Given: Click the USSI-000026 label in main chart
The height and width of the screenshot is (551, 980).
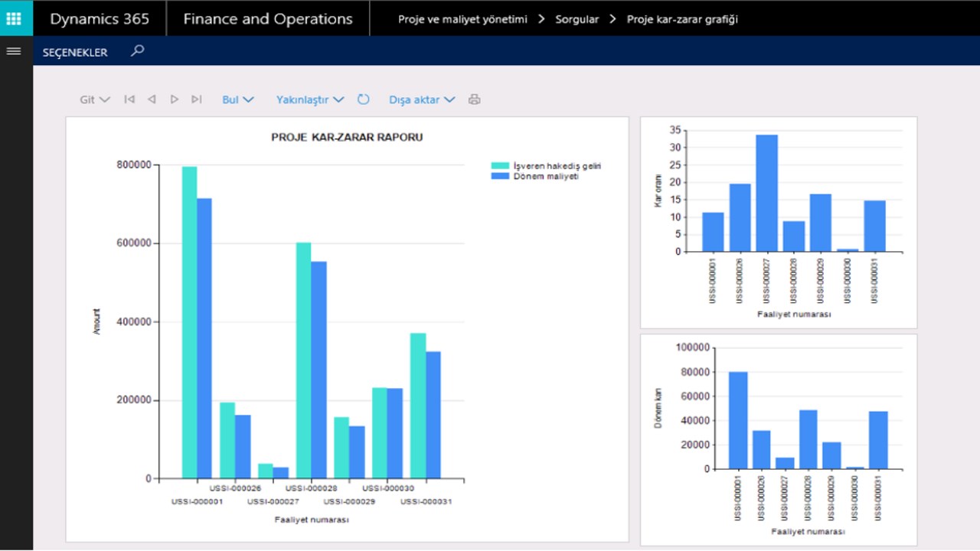Looking at the screenshot, I should point(235,488).
